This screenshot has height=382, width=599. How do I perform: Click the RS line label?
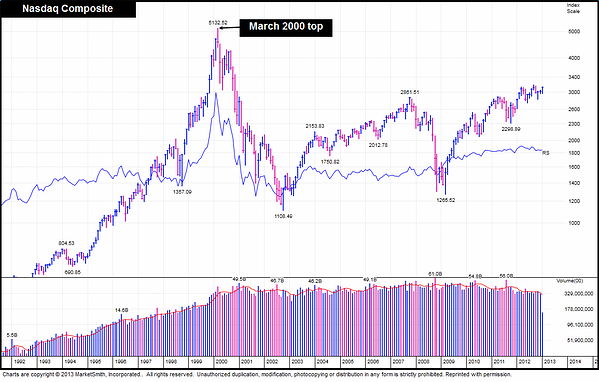coord(546,153)
